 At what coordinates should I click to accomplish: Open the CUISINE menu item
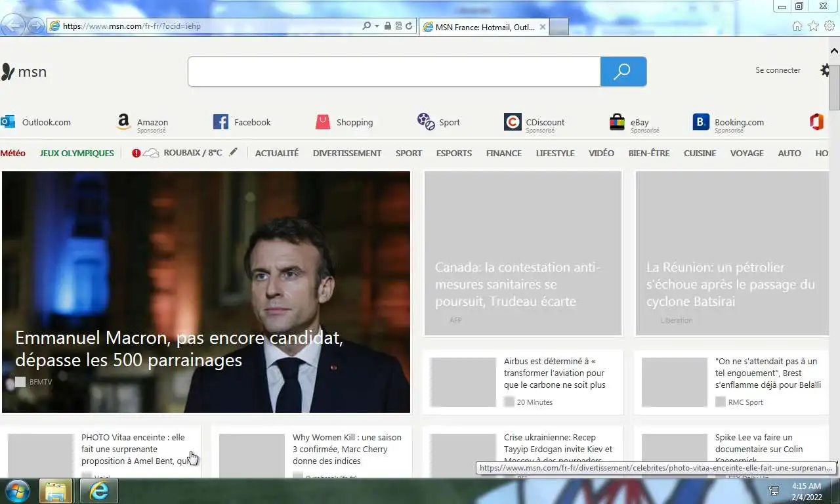(700, 153)
